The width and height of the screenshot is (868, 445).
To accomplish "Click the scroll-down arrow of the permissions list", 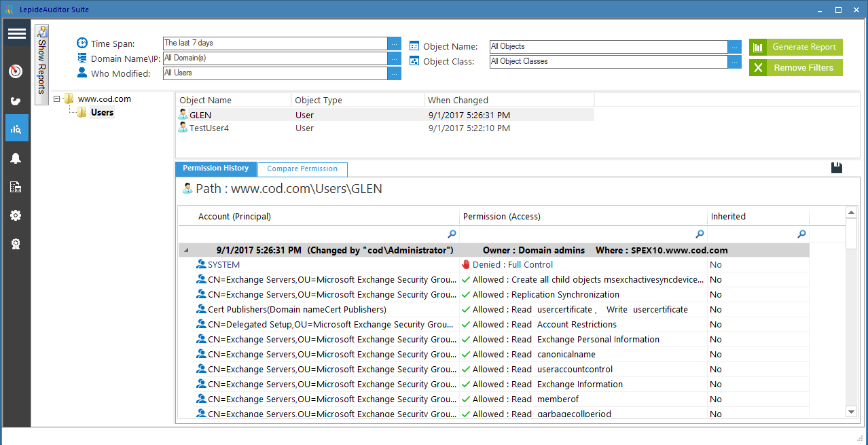I will click(851, 411).
